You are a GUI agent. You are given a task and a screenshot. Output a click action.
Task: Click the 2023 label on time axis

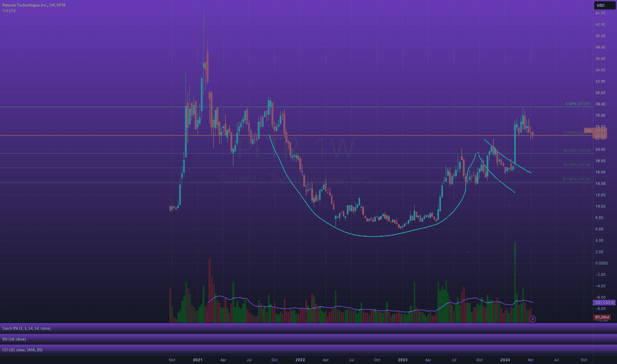tap(402, 359)
